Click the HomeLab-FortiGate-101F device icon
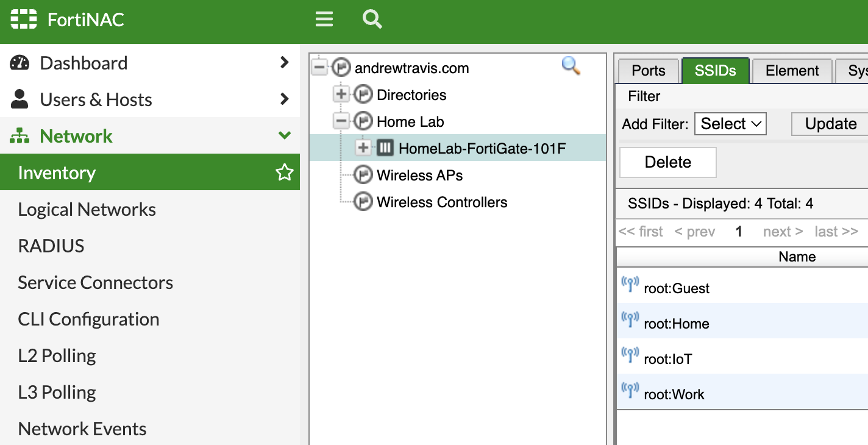This screenshot has height=445, width=868. (x=385, y=148)
